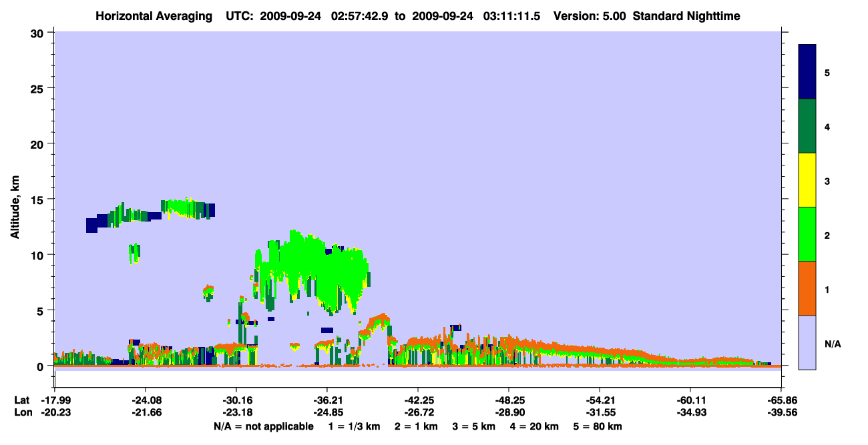Click the start time '02:57:42.9' in the title
Viewport: 868px width, 445px height.
coord(360,16)
